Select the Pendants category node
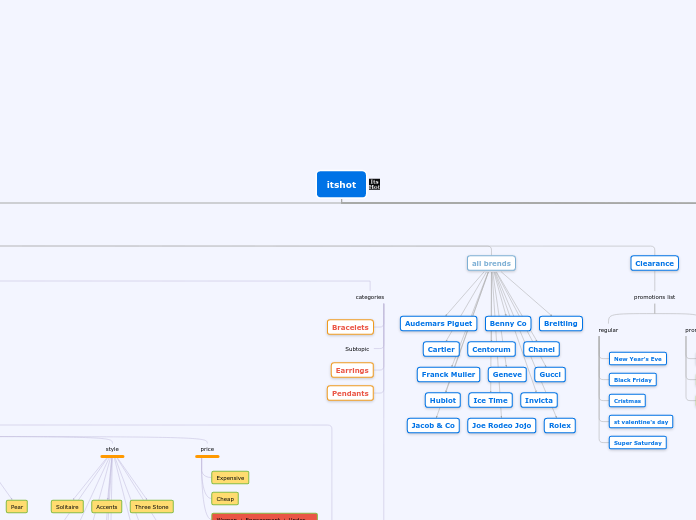 (x=350, y=393)
